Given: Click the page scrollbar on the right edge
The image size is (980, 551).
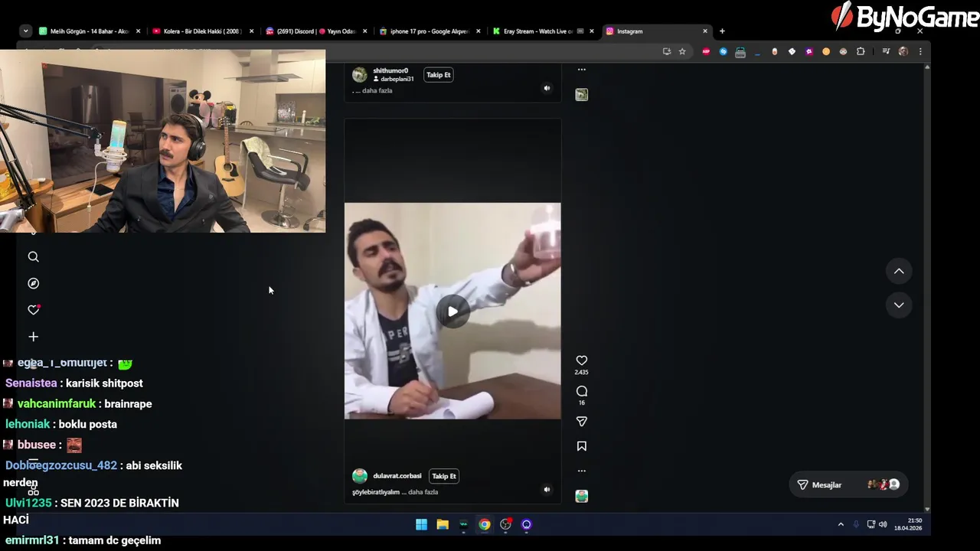Looking at the screenshot, I should click(927, 289).
